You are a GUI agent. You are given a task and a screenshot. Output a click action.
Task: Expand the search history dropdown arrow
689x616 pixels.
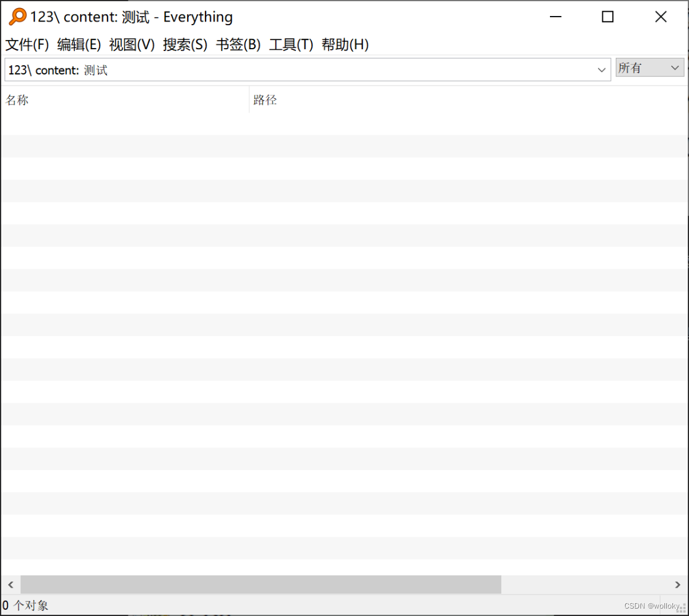602,70
